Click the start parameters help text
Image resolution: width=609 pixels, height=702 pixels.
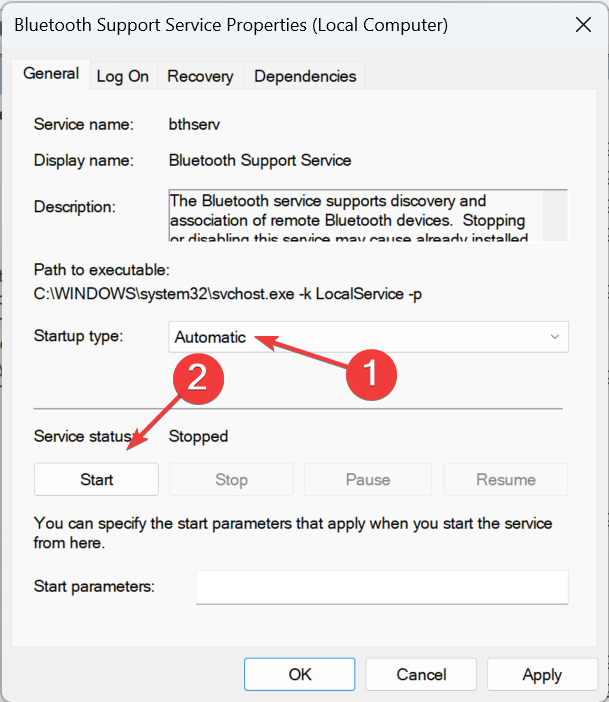293,533
